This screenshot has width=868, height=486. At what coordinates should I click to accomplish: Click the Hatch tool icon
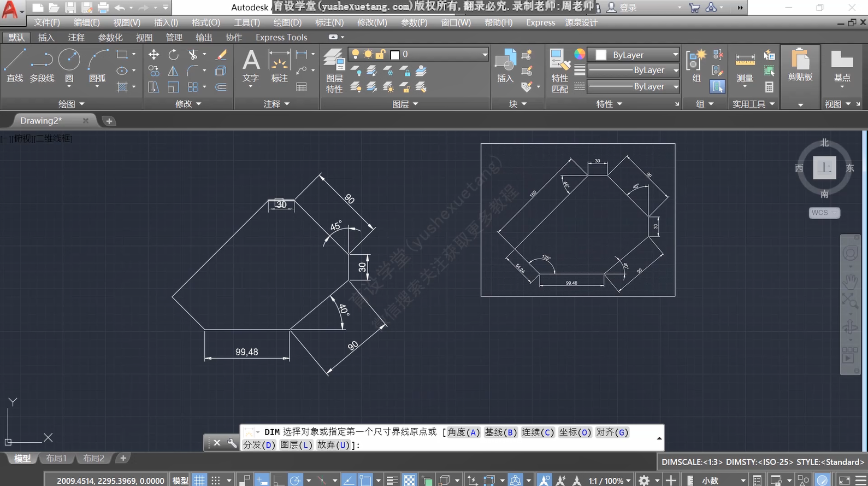tap(122, 87)
